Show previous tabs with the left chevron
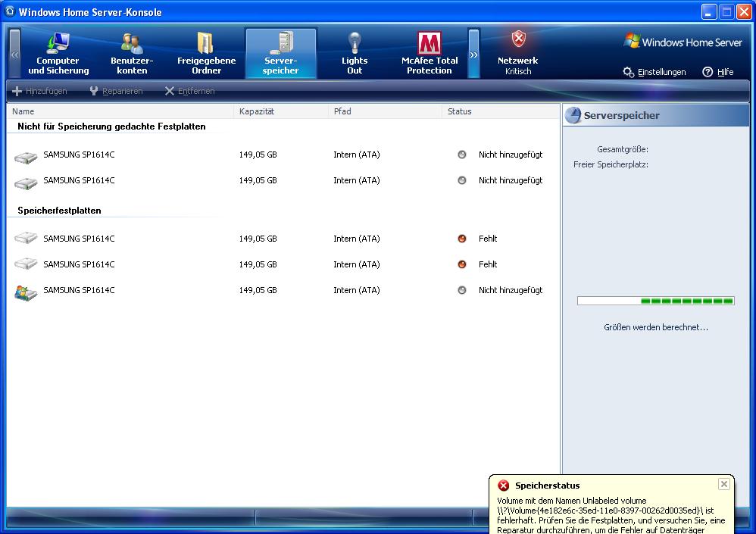756x534 pixels. [15, 54]
